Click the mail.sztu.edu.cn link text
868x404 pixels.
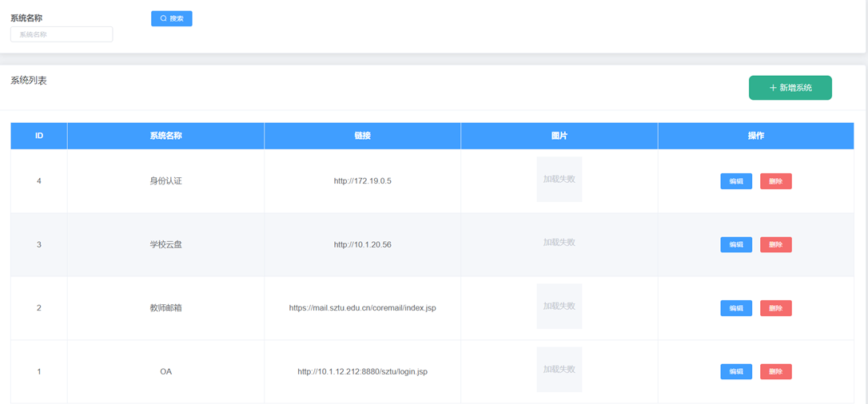click(362, 308)
